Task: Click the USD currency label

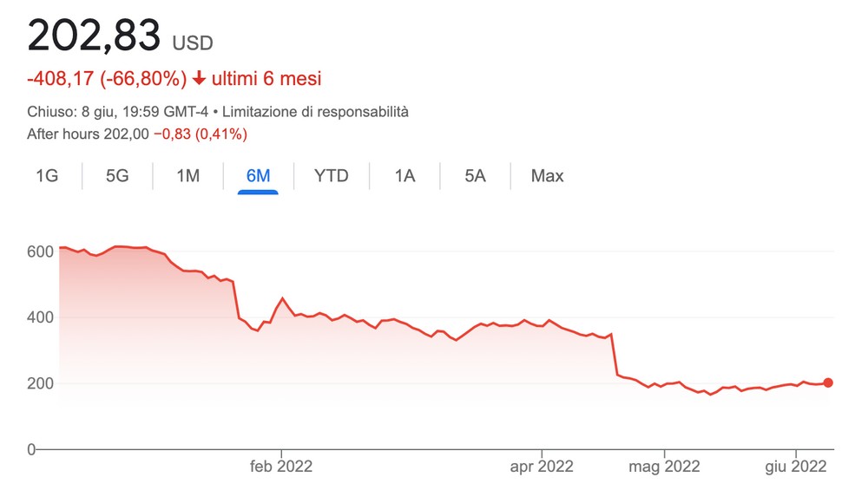Action: point(192,42)
